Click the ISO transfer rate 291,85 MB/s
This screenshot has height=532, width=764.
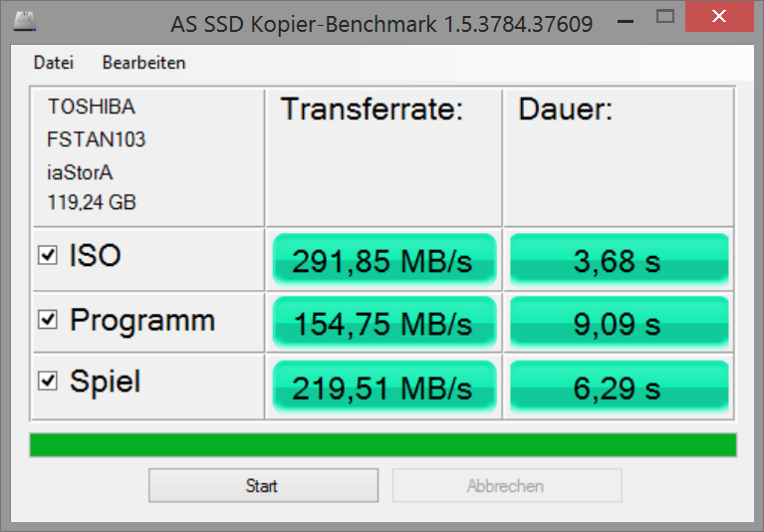pyautogui.click(x=383, y=260)
